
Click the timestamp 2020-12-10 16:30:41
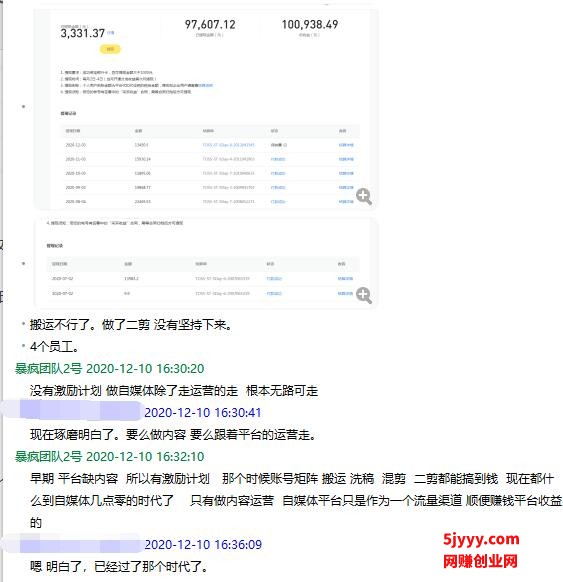(x=203, y=412)
